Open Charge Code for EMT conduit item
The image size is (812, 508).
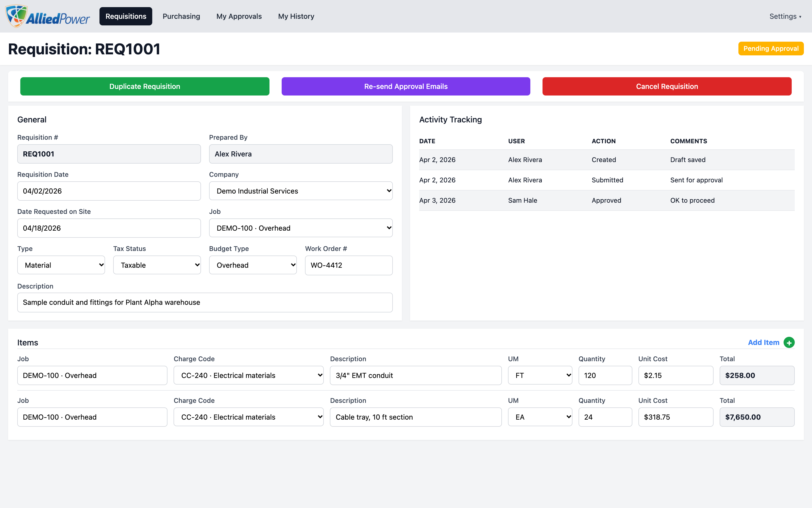248,375
